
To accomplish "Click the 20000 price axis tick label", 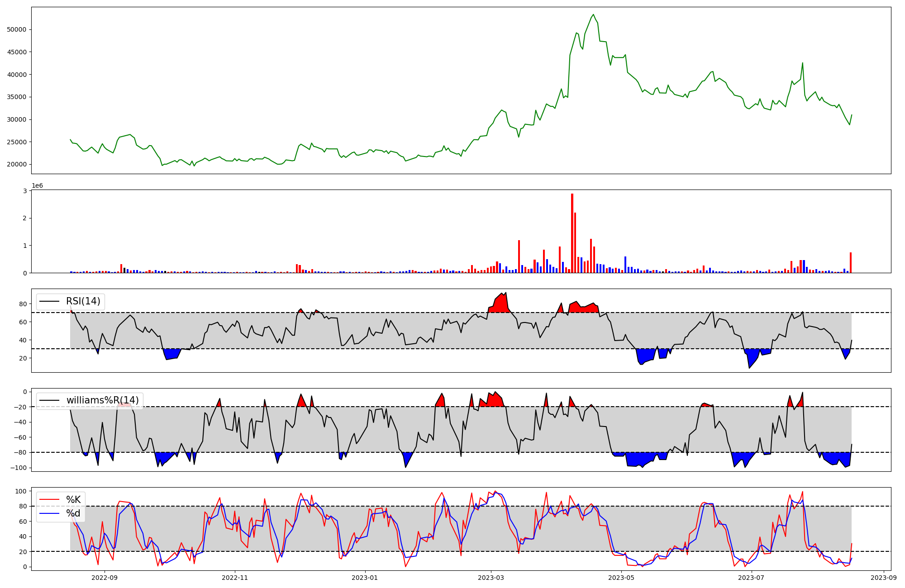I will tap(17, 164).
